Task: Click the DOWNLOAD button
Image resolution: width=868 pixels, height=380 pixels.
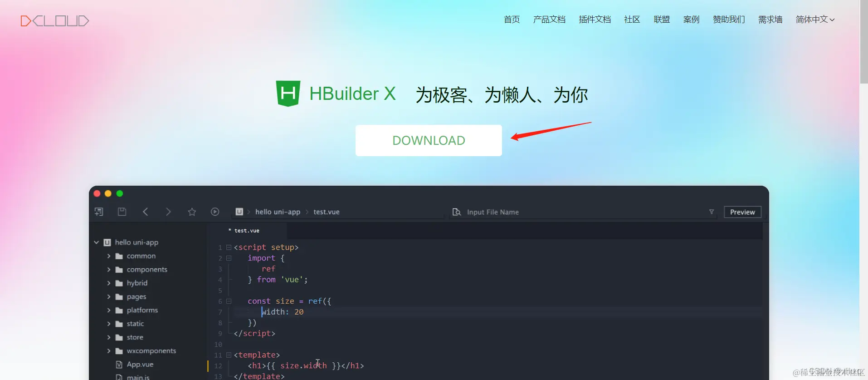Action: pyautogui.click(x=429, y=140)
